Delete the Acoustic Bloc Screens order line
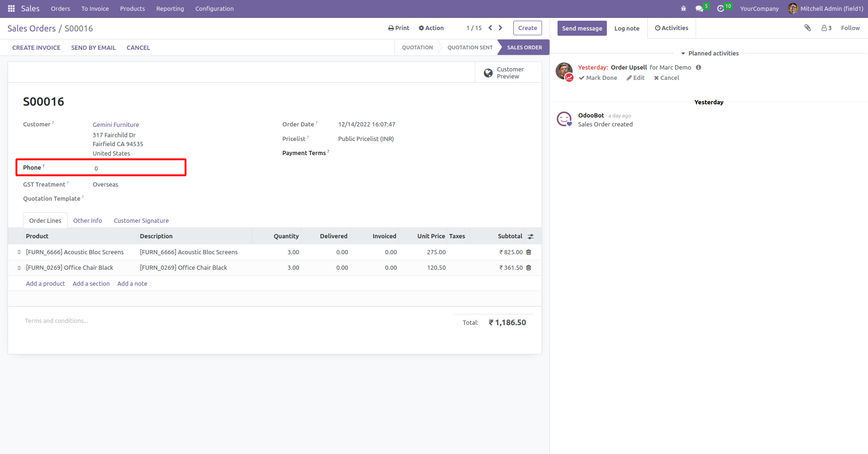This screenshot has height=454, width=868. point(528,252)
